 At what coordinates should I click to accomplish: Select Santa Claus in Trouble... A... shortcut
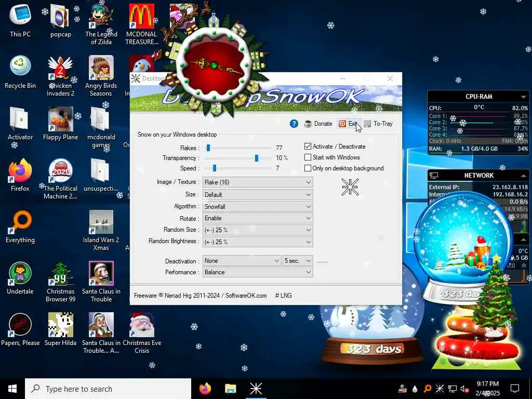pos(101,334)
